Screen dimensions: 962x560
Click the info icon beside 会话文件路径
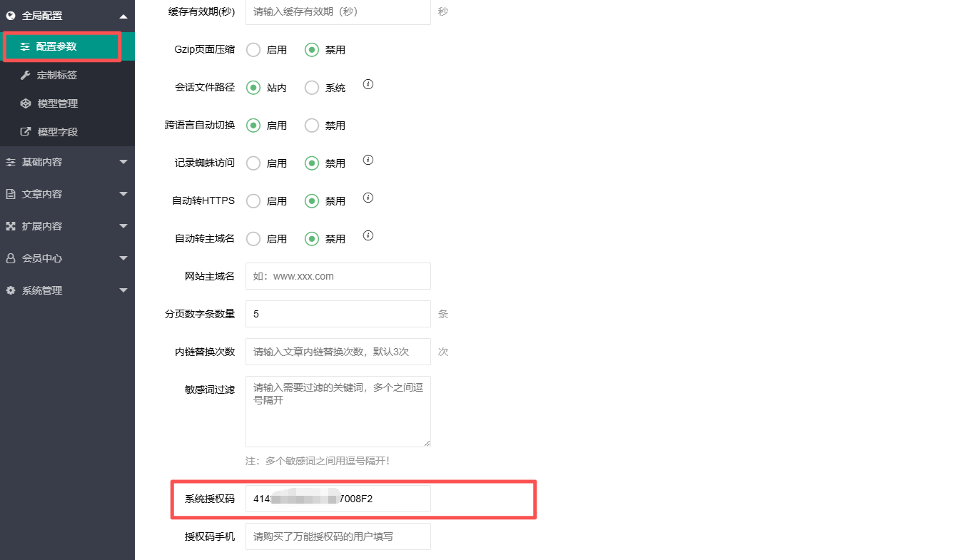click(368, 84)
